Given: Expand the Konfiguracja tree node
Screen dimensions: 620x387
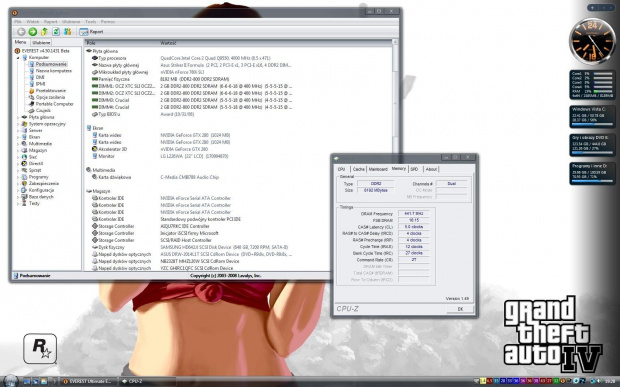Looking at the screenshot, I should pos(18,190).
